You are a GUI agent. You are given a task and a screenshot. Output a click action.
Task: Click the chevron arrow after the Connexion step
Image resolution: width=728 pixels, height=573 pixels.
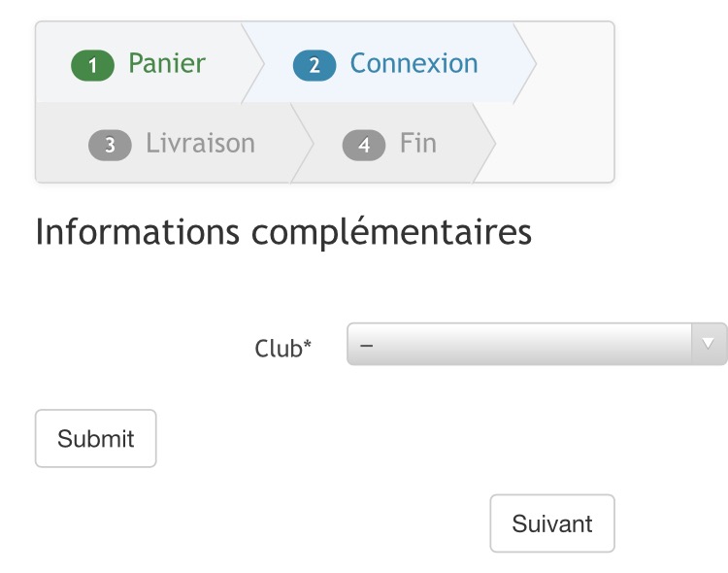click(524, 63)
